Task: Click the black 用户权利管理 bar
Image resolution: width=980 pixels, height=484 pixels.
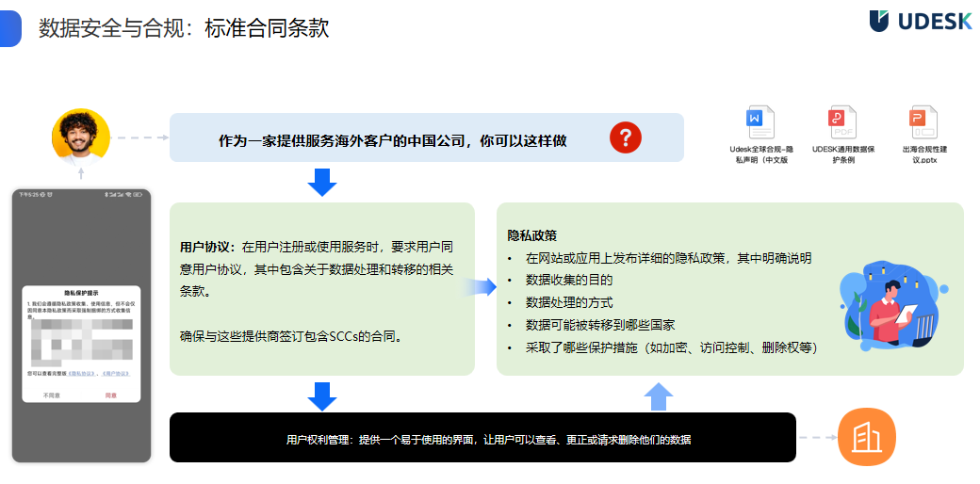Action: (482, 438)
